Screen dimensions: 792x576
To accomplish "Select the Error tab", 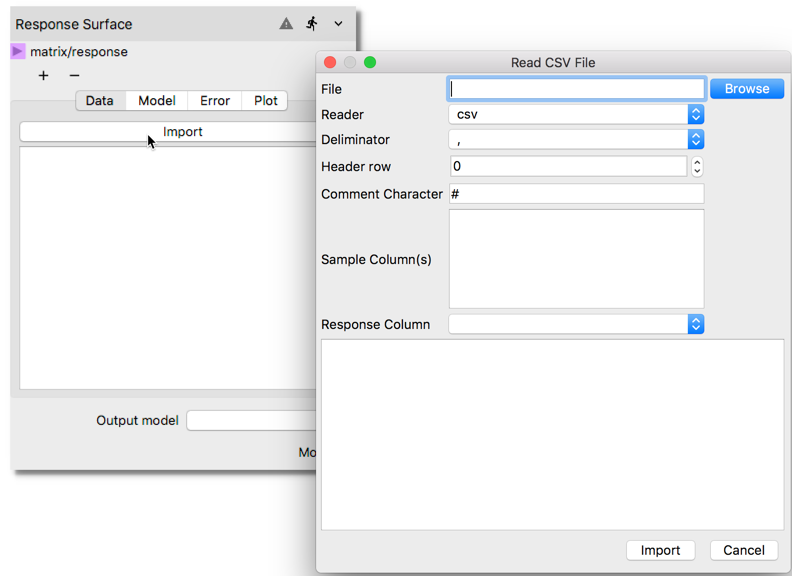I will (x=215, y=101).
